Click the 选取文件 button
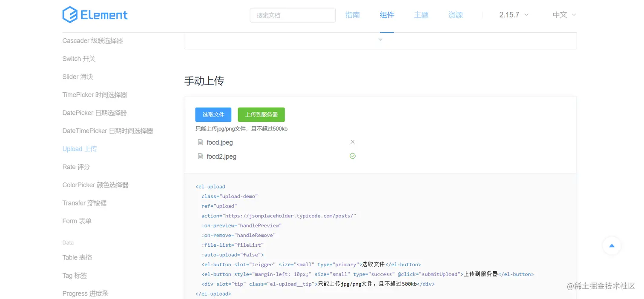 (213, 115)
